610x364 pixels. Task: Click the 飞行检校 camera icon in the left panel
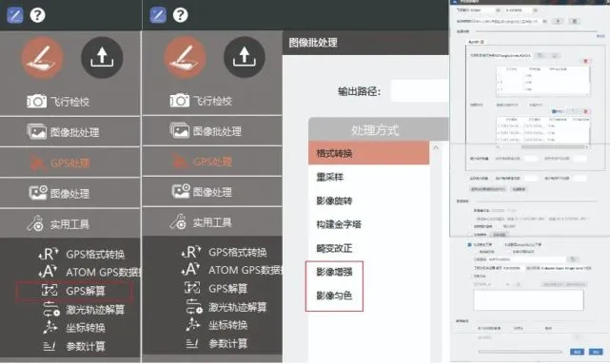[x=36, y=102]
